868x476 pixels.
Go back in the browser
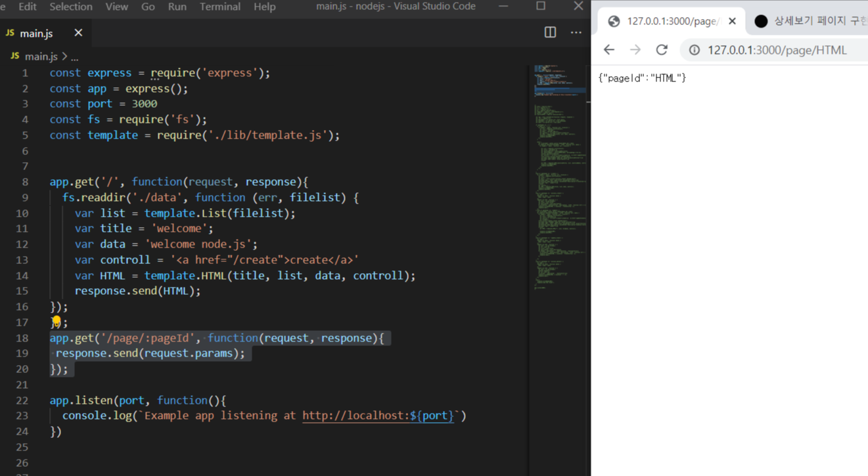point(609,50)
